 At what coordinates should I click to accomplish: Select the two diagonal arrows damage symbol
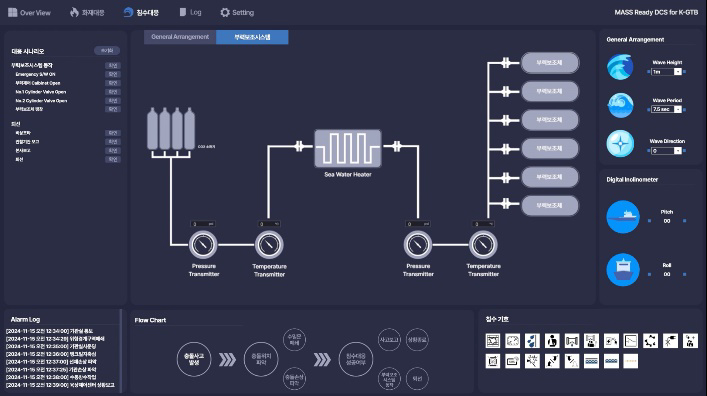pos(552,361)
